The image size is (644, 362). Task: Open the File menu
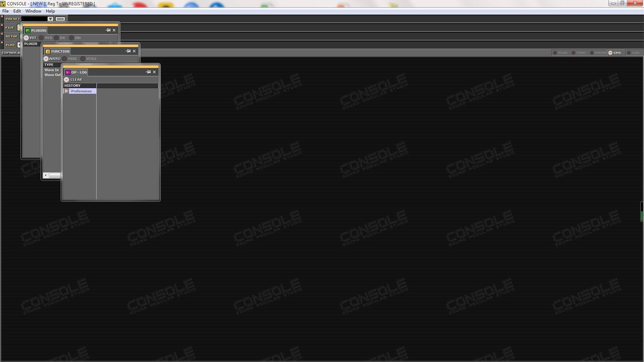click(x=5, y=11)
